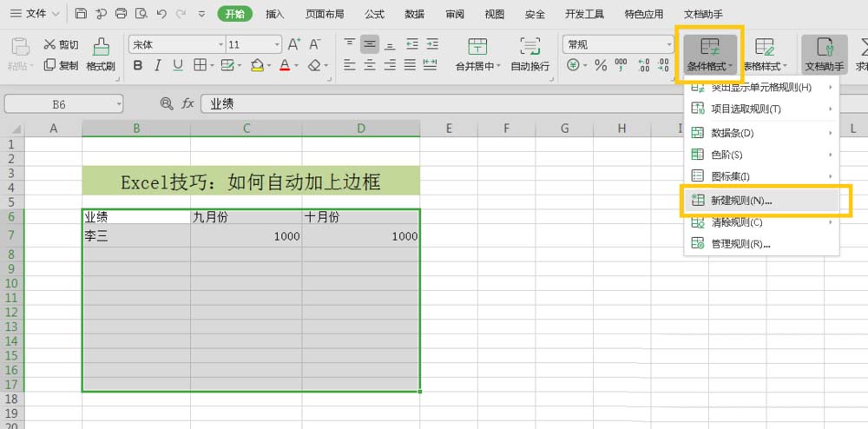Open 项目选取规则(T) submenu
Image resolution: width=868 pixels, height=429 pixels.
point(762,109)
